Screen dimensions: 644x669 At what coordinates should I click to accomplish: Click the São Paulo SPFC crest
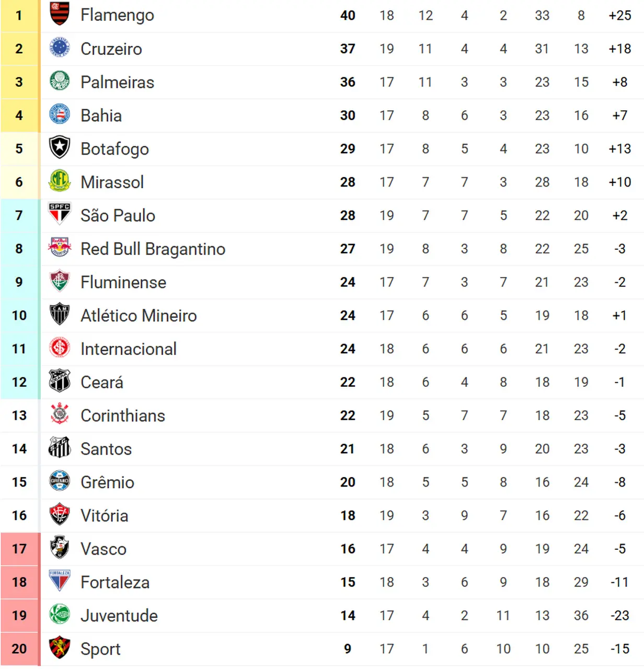click(x=60, y=215)
